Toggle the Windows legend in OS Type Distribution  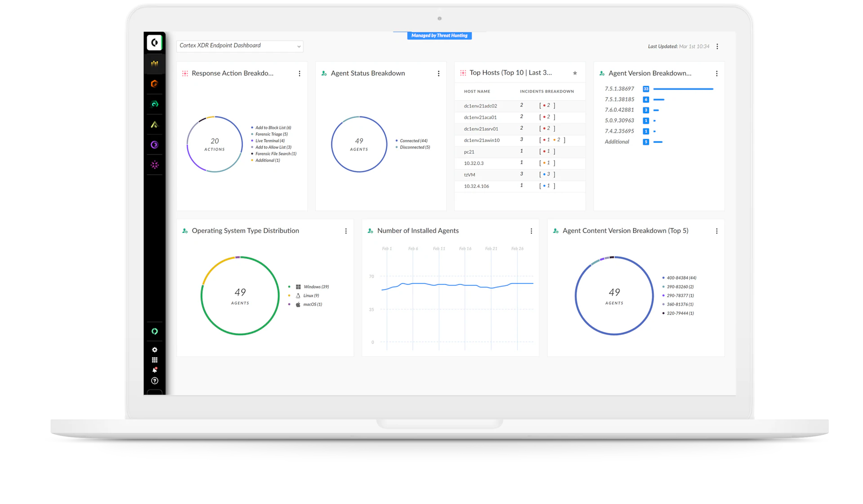316,287
